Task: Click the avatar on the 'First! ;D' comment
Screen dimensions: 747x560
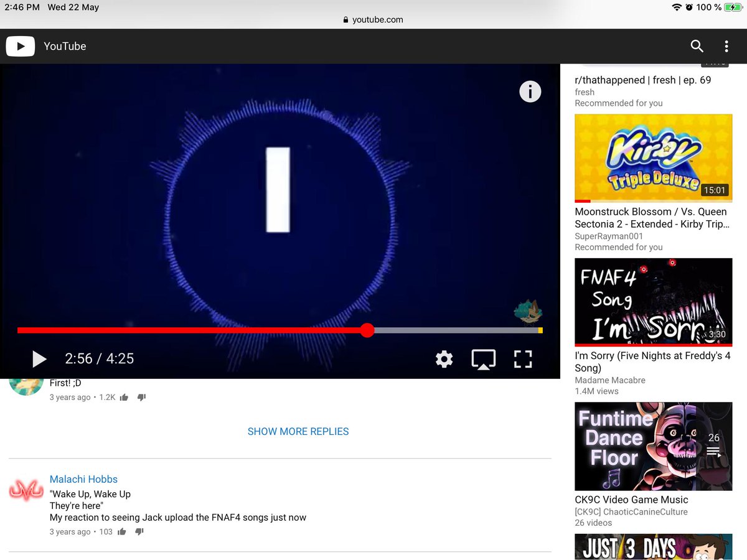Action: tap(26, 386)
